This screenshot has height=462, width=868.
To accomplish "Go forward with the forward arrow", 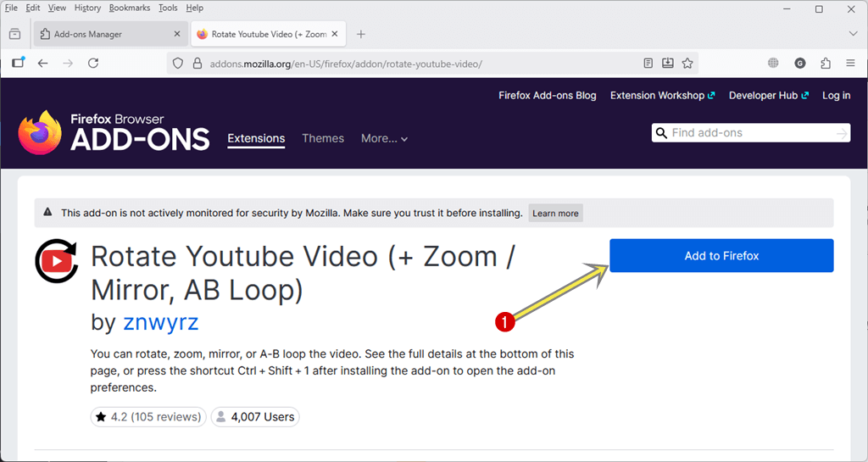I will coord(68,63).
